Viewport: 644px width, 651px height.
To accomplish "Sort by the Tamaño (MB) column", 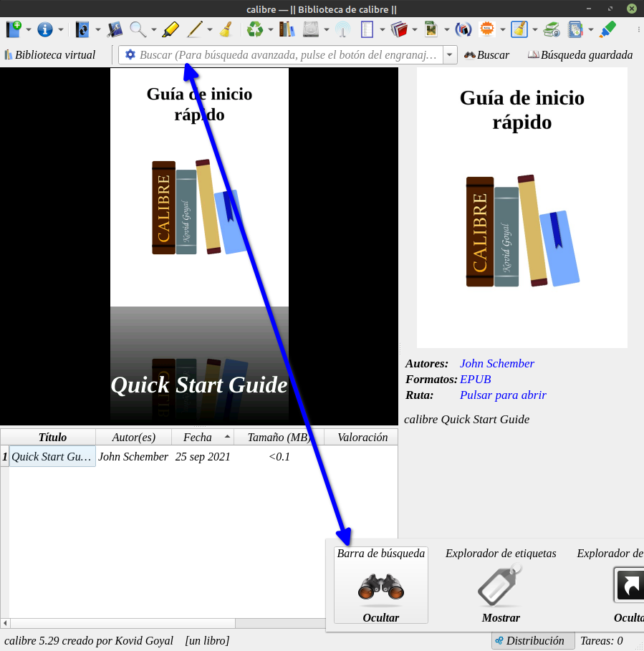I will (279, 437).
